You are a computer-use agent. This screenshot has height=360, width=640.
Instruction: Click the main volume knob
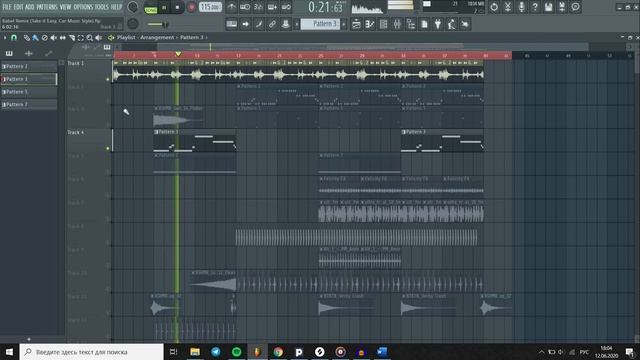133,7
